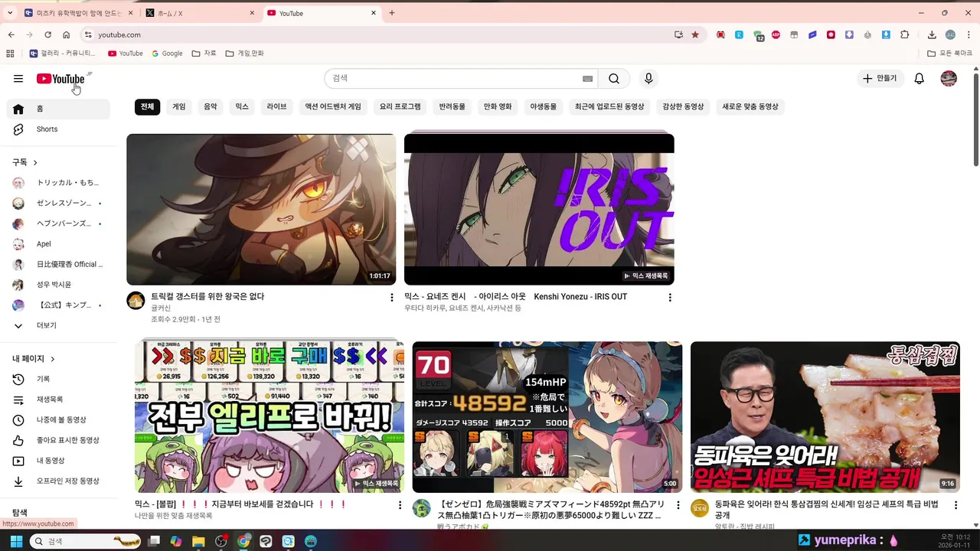The width and height of the screenshot is (980, 551).
Task: Expand the 내 페이지 section
Action: (x=34, y=359)
